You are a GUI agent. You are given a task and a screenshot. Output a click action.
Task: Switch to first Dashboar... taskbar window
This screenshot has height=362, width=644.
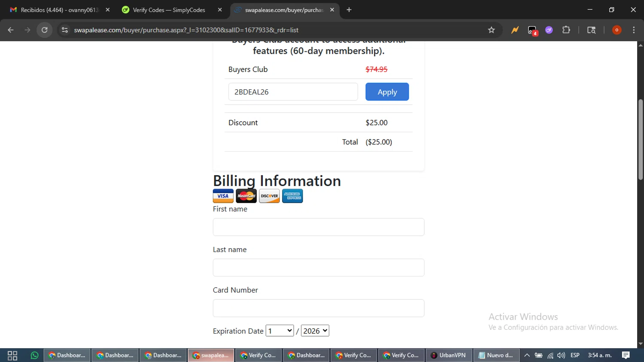(x=67, y=356)
